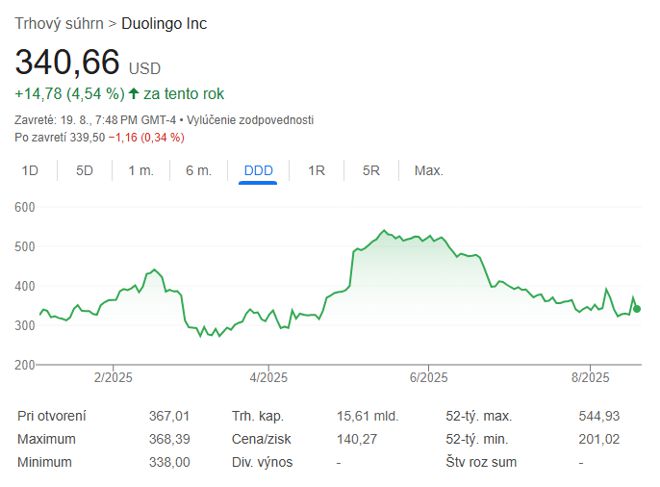Switch chart to the 1D range
Screen dimensions: 660x487
(30, 170)
